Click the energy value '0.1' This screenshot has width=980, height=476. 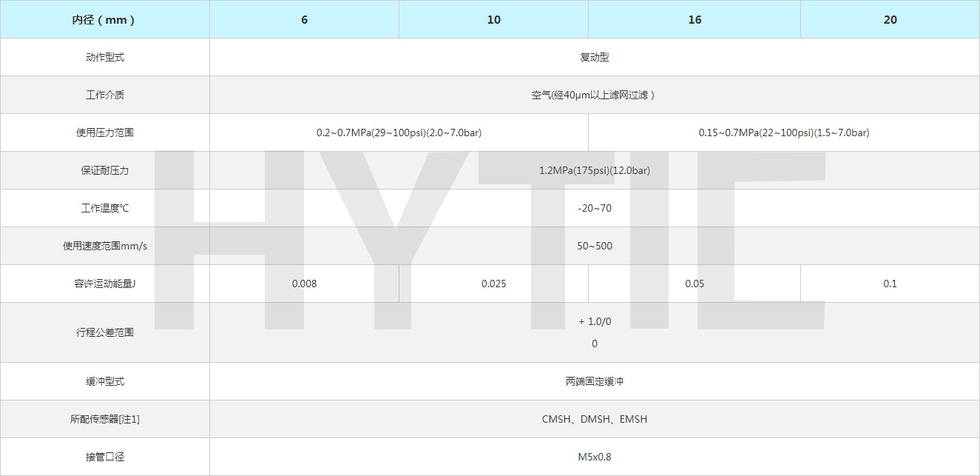click(890, 284)
